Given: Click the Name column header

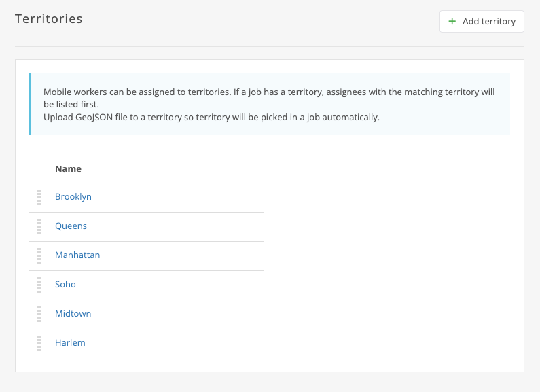Looking at the screenshot, I should point(68,168).
